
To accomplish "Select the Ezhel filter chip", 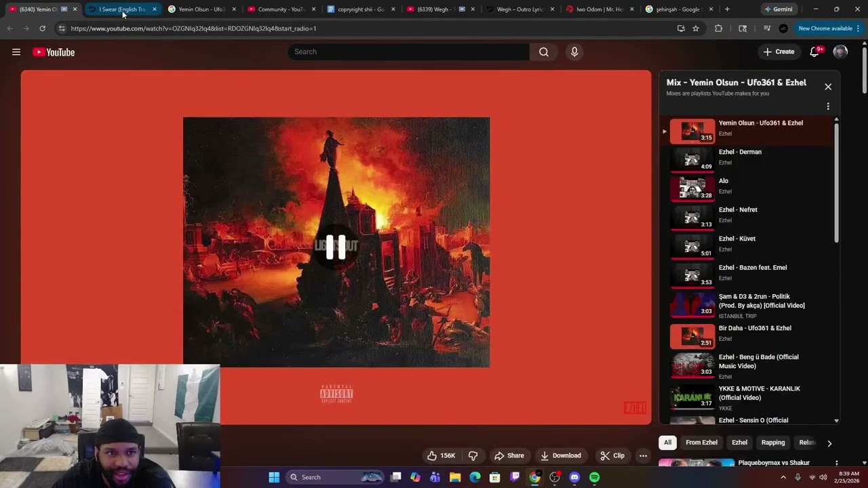I will pyautogui.click(x=739, y=443).
